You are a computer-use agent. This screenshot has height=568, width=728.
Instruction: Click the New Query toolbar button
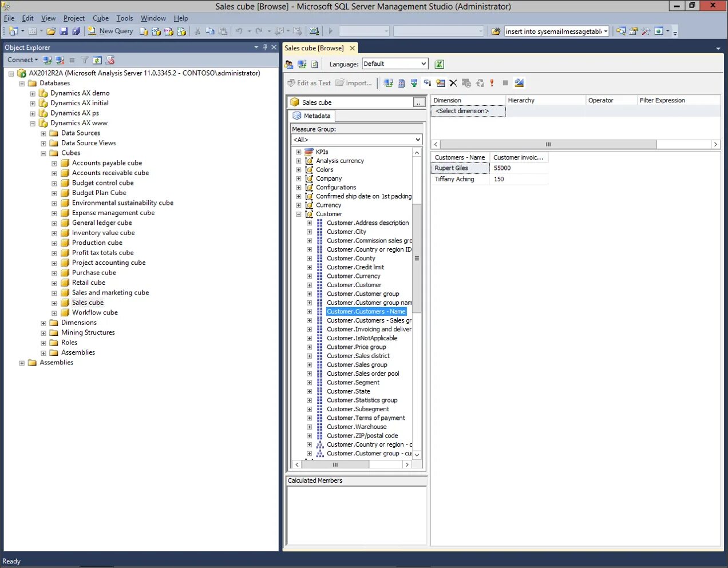tap(110, 31)
